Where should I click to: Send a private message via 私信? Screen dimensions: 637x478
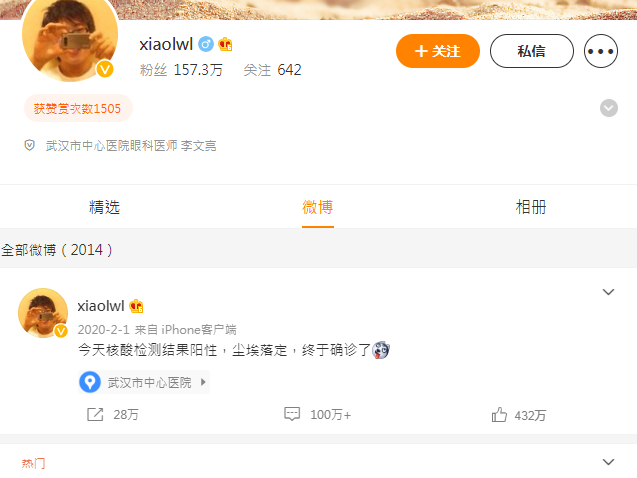(x=531, y=51)
